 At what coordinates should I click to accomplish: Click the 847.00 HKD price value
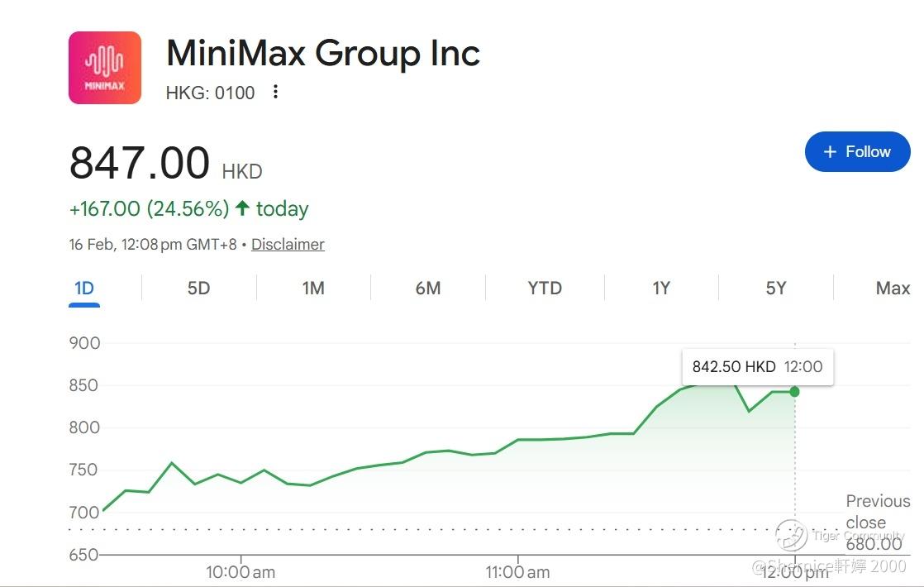pos(165,163)
